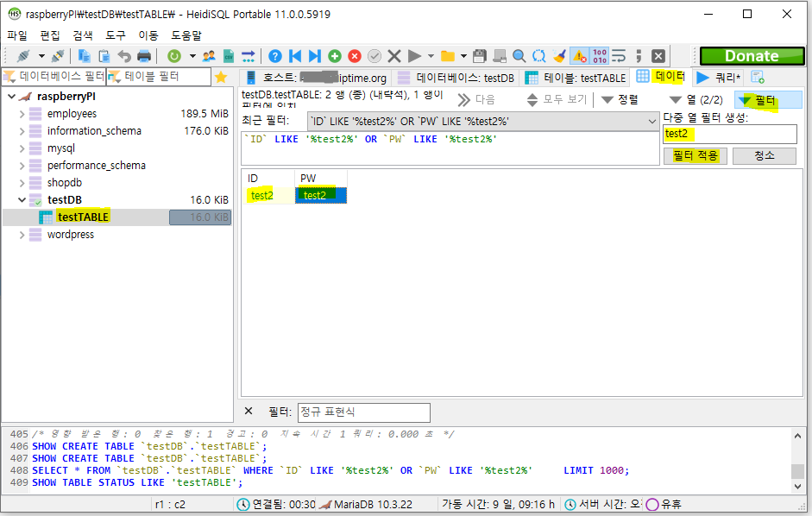Switch to 데이터베이스: testDB tab
812x516 pixels.
tap(456, 78)
